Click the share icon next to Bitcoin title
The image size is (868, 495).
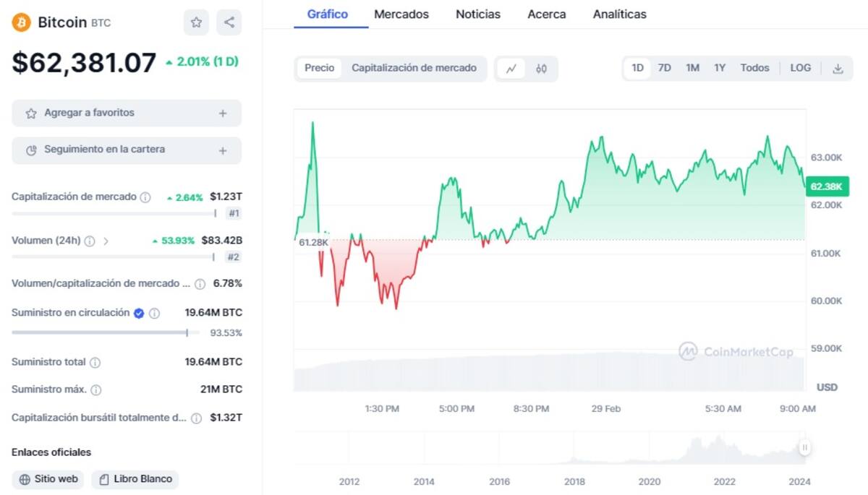coord(229,22)
